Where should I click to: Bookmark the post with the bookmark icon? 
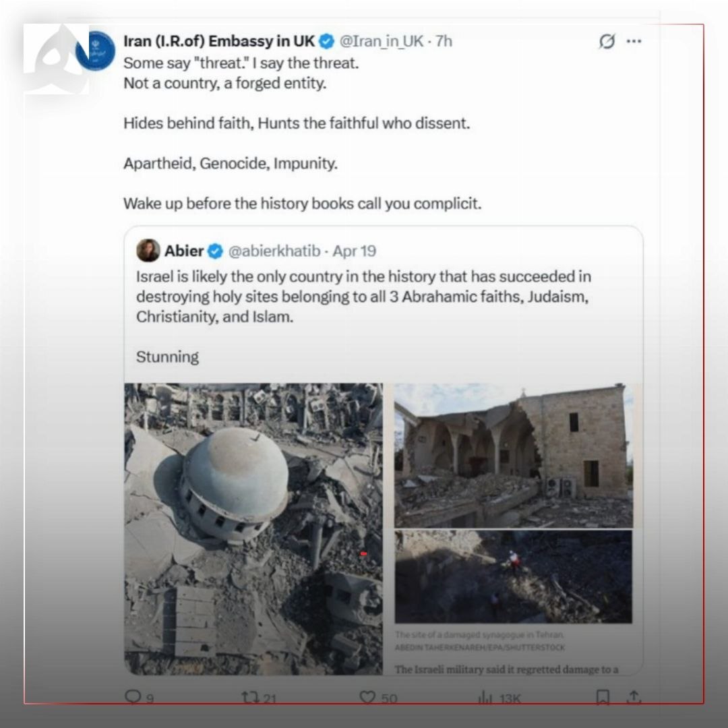pyautogui.click(x=603, y=697)
